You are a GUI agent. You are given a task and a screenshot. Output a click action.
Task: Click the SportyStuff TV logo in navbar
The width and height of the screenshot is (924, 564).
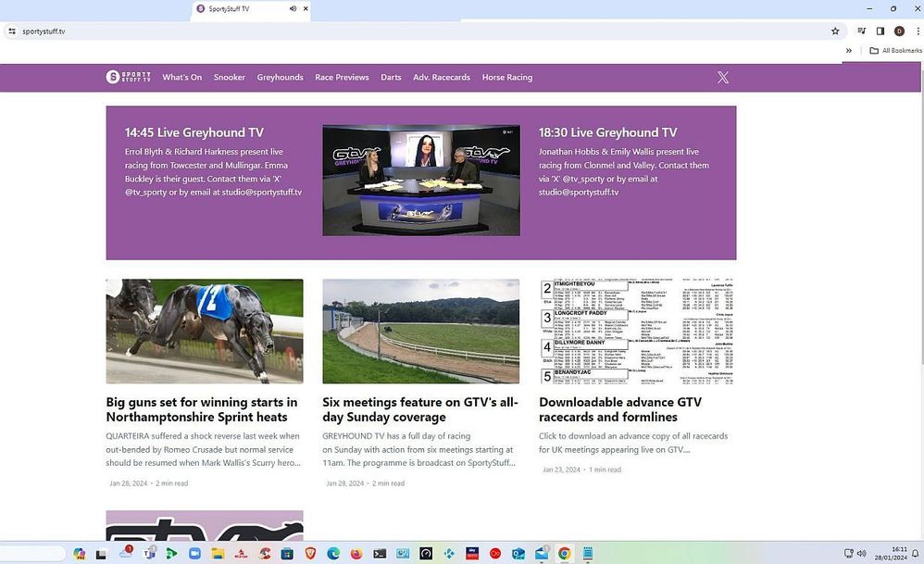tap(129, 77)
